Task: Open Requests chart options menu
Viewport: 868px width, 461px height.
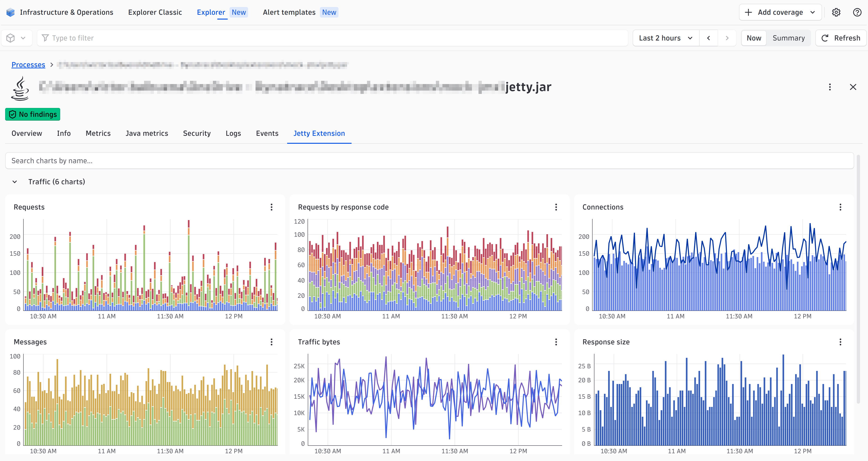Action: 272,207
